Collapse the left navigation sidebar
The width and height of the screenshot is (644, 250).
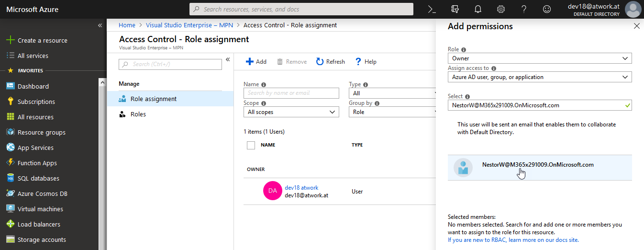[x=100, y=25]
